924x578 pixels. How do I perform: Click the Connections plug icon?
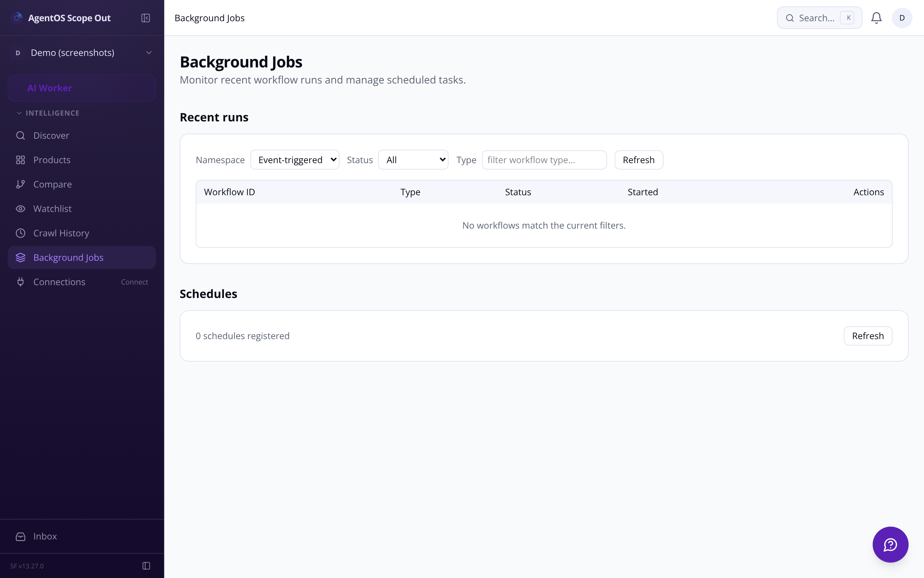(x=21, y=282)
